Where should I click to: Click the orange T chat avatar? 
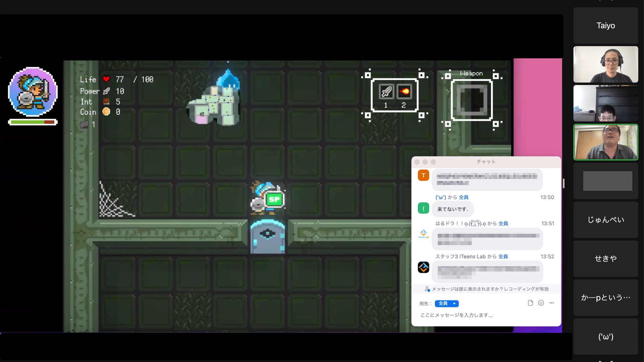point(423,175)
